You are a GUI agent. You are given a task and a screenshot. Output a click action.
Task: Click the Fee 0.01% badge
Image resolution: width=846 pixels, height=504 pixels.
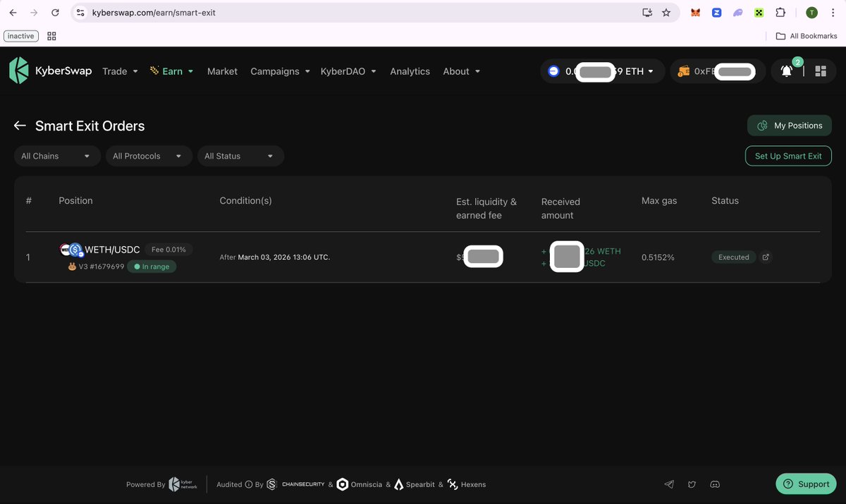tap(168, 250)
